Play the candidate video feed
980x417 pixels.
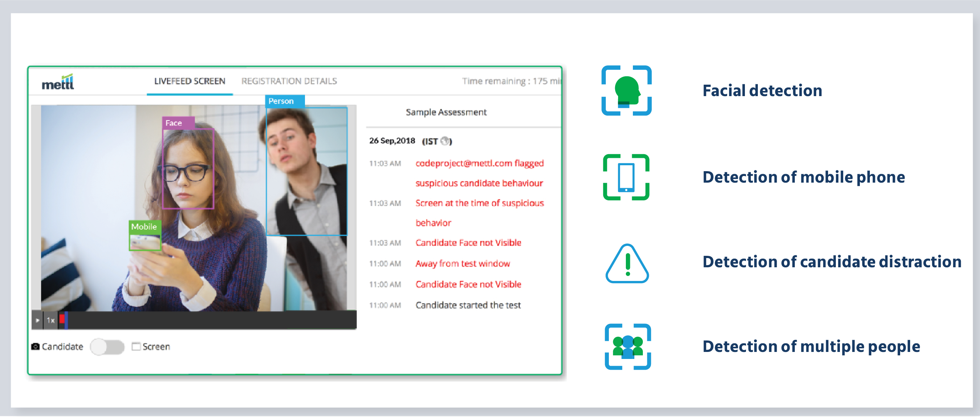click(37, 321)
